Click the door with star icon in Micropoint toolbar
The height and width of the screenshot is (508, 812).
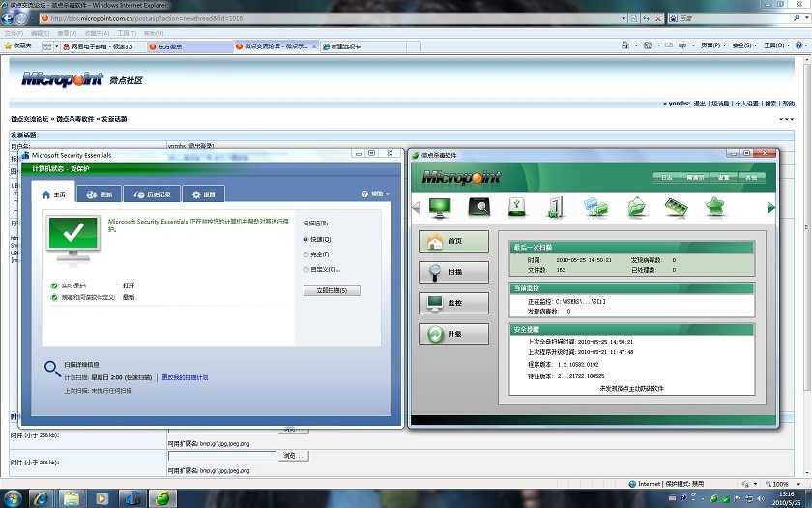pyautogui.click(x=555, y=207)
